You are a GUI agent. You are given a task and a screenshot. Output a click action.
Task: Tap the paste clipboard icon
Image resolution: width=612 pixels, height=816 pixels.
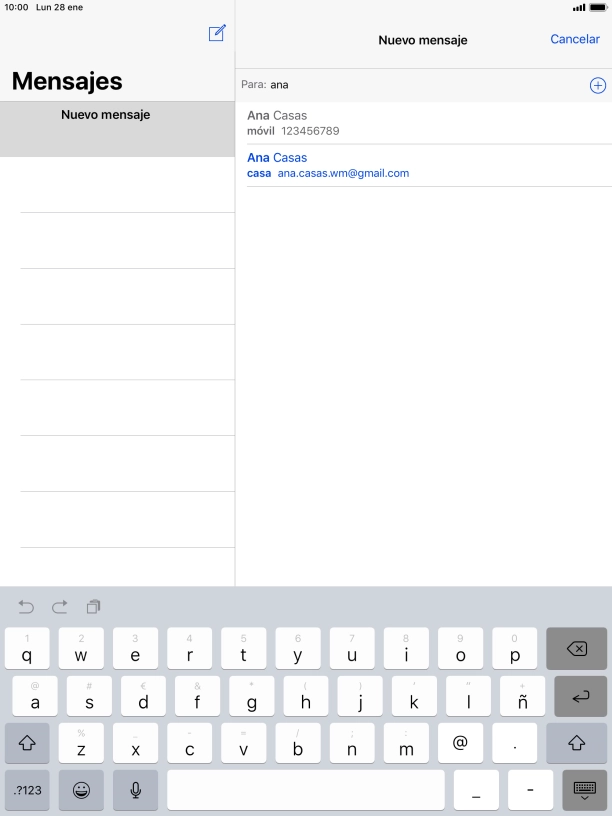click(93, 607)
